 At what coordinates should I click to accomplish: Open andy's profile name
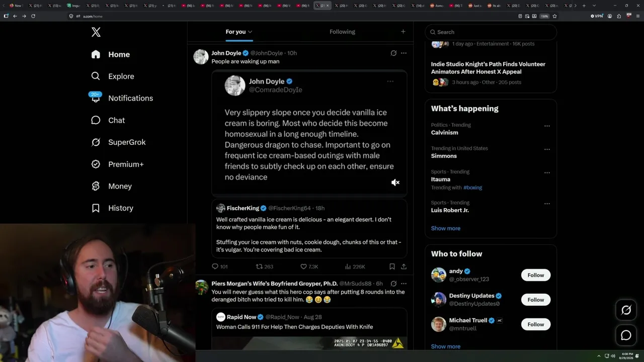(x=456, y=271)
